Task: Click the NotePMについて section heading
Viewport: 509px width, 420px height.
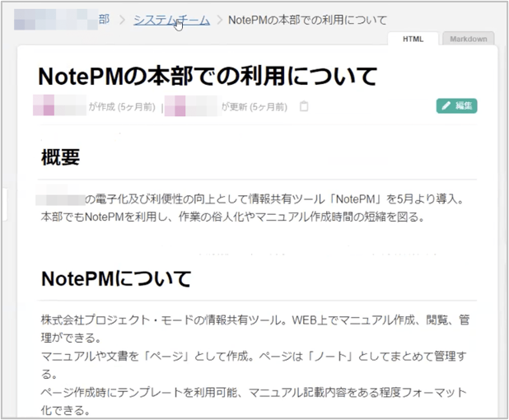Action: tap(116, 278)
